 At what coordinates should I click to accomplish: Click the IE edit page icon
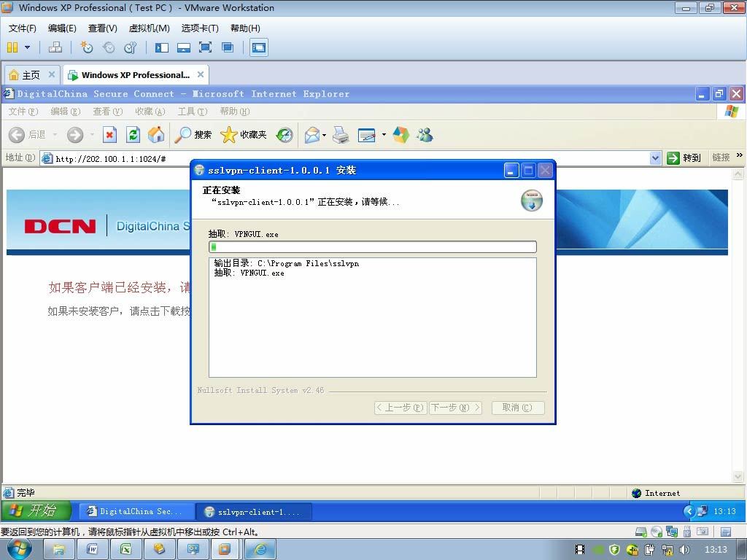(366, 135)
